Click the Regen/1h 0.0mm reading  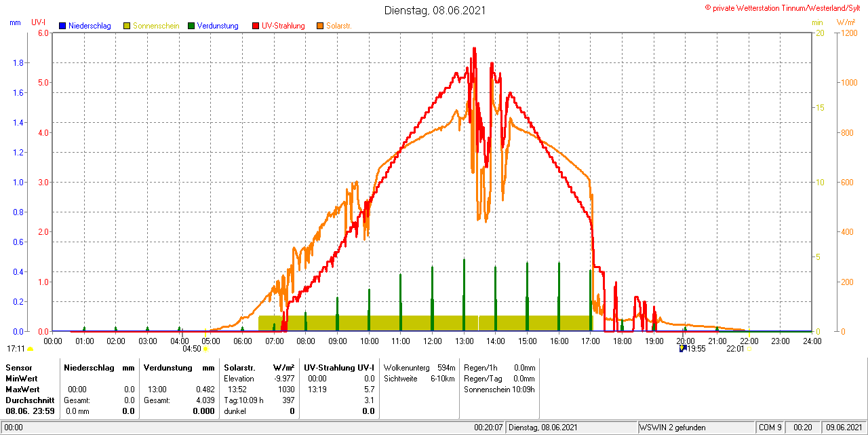pyautogui.click(x=499, y=367)
